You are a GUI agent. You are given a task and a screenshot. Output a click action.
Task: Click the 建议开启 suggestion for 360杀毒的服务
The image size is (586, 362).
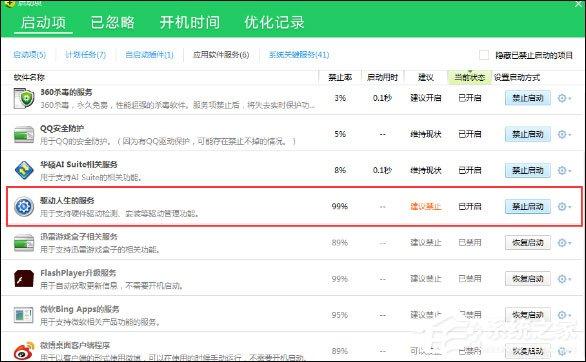point(426,98)
